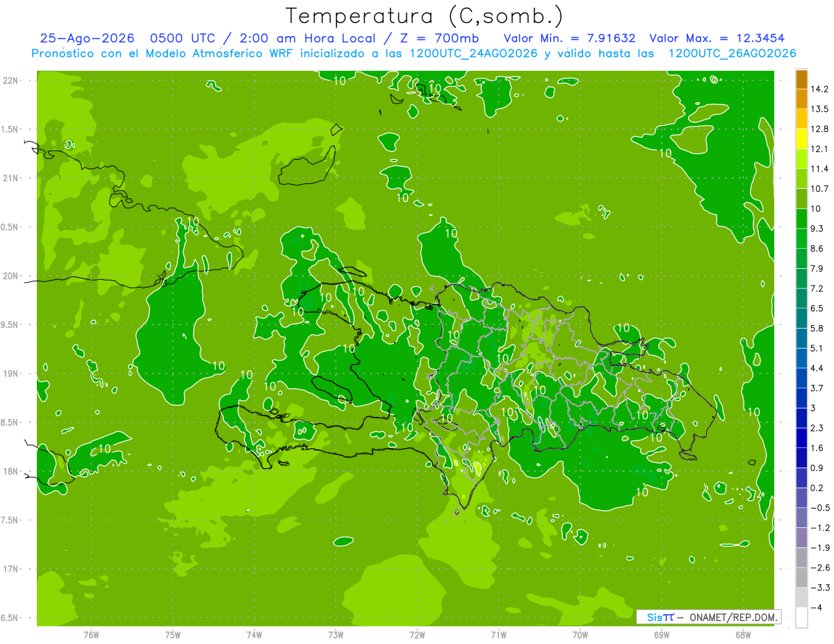The image size is (834, 644).
Task: Click the legend value '14.2'
Action: tap(819, 89)
